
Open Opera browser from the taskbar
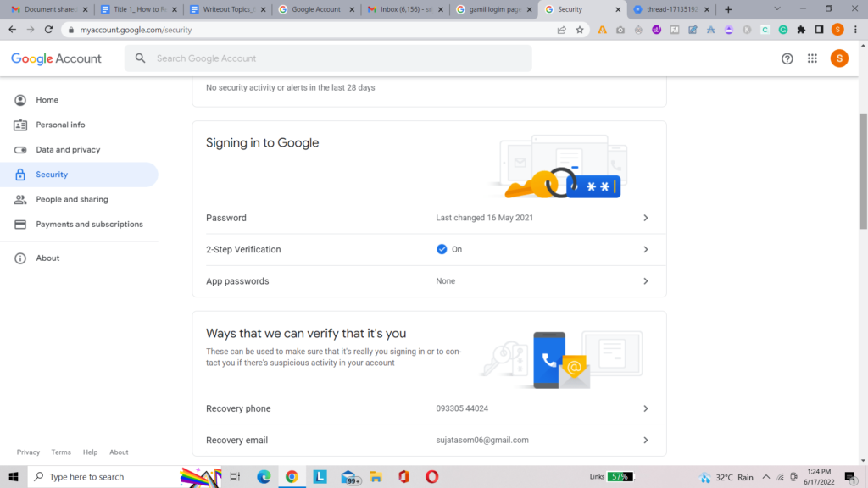431,476
